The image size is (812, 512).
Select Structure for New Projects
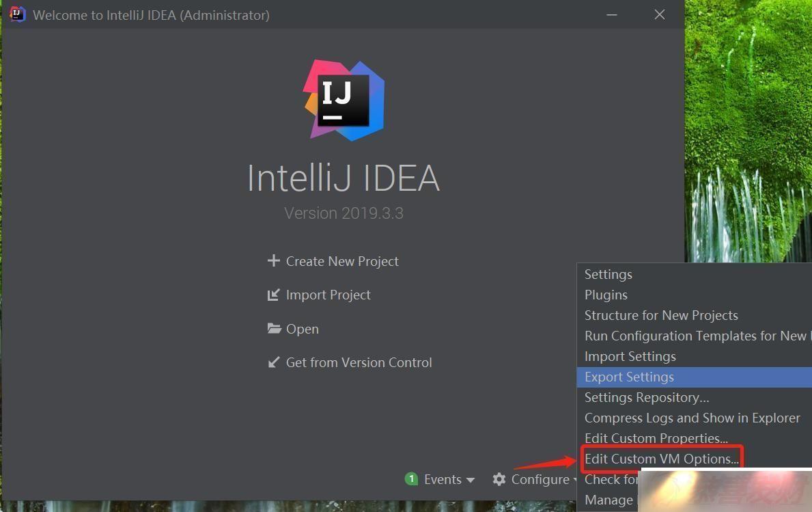coord(695,315)
